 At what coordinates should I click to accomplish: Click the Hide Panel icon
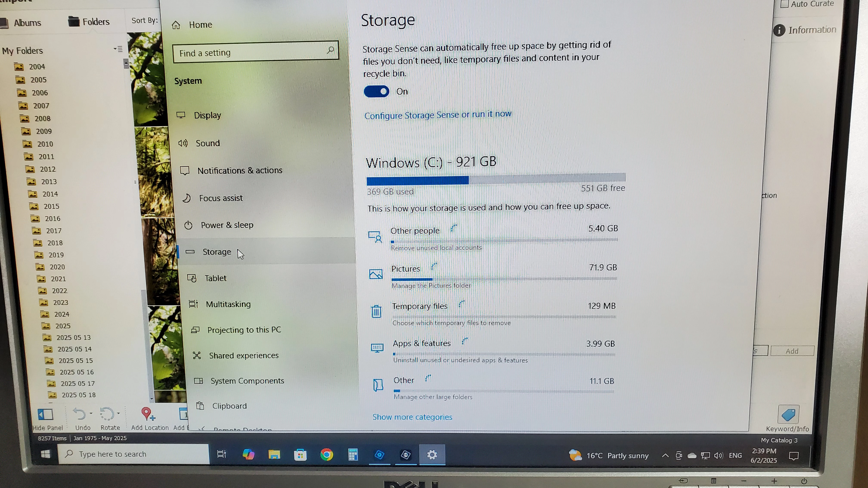pyautogui.click(x=45, y=415)
